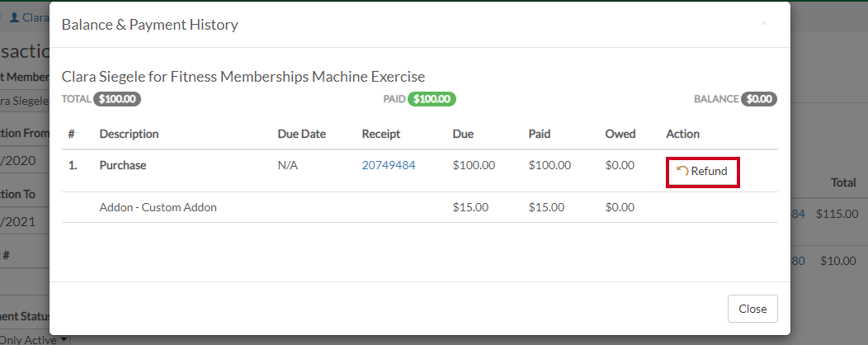The image size is (868, 345).
Task: Click the $15.00 Paid amount for addon
Action: click(546, 208)
